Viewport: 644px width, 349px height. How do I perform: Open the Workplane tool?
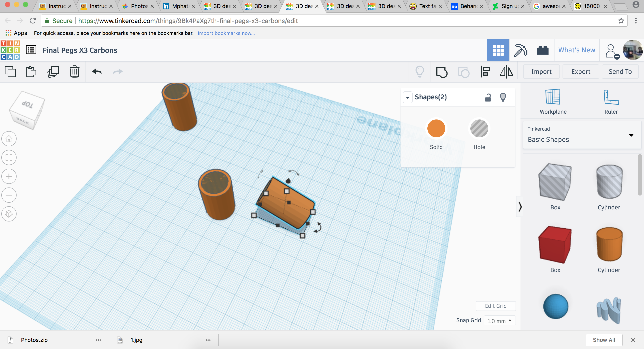pos(552,100)
